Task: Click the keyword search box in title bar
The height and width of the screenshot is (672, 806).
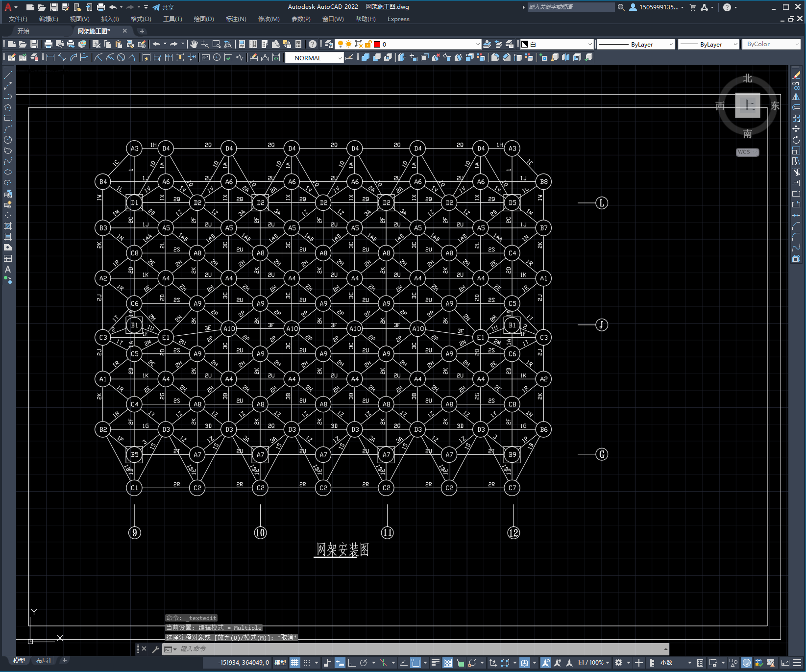Action: tap(571, 7)
